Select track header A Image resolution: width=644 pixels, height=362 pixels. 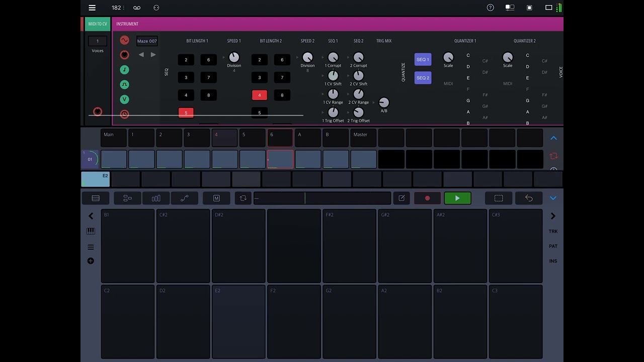[x=308, y=138]
